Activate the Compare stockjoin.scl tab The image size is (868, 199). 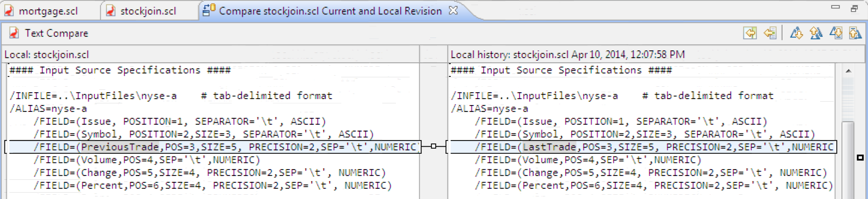point(330,11)
